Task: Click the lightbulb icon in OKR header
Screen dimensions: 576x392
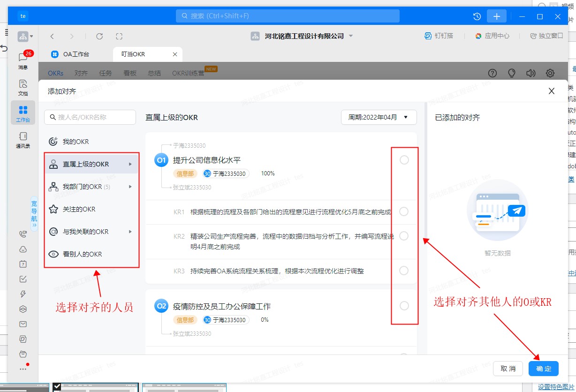Action: click(x=512, y=73)
